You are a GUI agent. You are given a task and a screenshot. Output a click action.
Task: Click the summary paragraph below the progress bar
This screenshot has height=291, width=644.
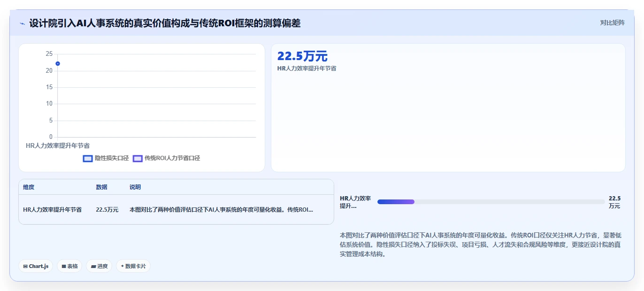point(480,245)
